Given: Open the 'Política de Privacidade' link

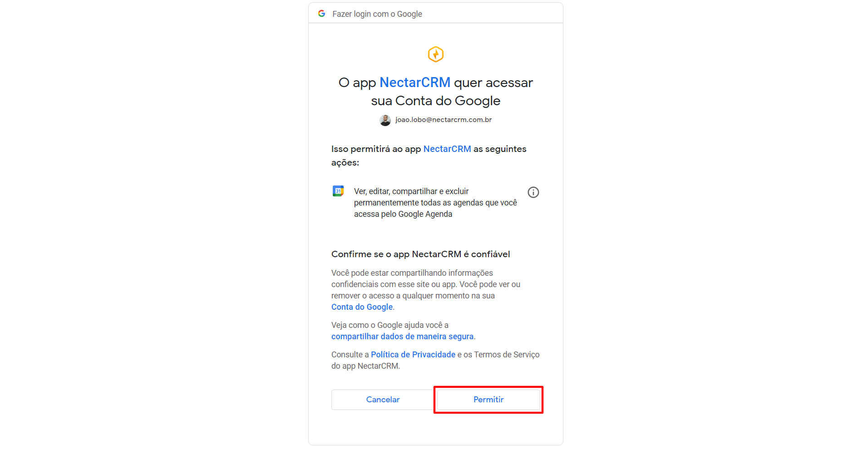Looking at the screenshot, I should click(413, 355).
